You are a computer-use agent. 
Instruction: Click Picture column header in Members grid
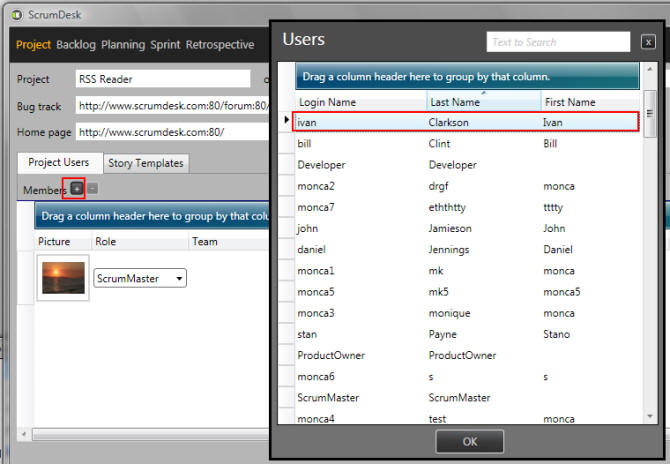click(63, 241)
